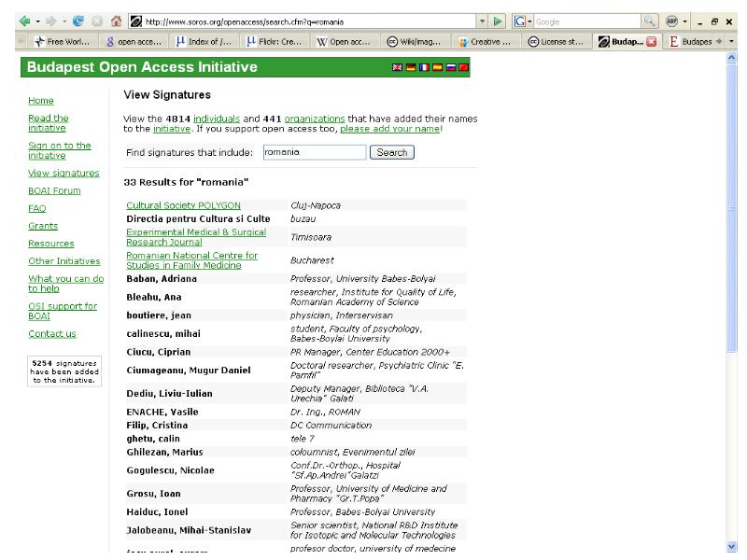Open the FAQ link

click(37, 208)
